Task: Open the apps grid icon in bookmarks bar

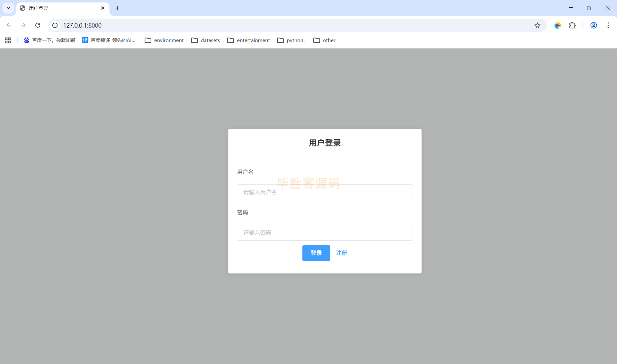Action: pyautogui.click(x=8, y=40)
